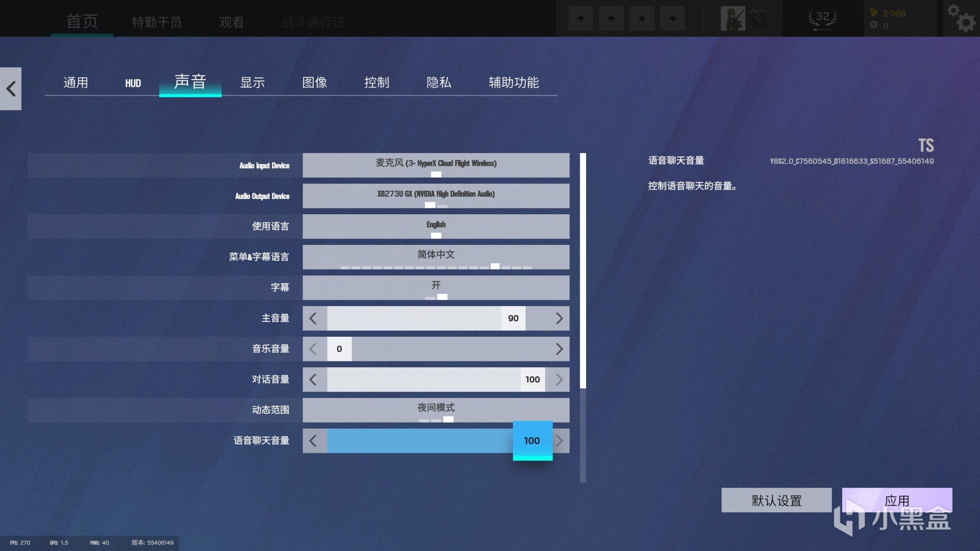Click decrease arrow for 音乐音量
The image size is (980, 551).
pyautogui.click(x=313, y=349)
